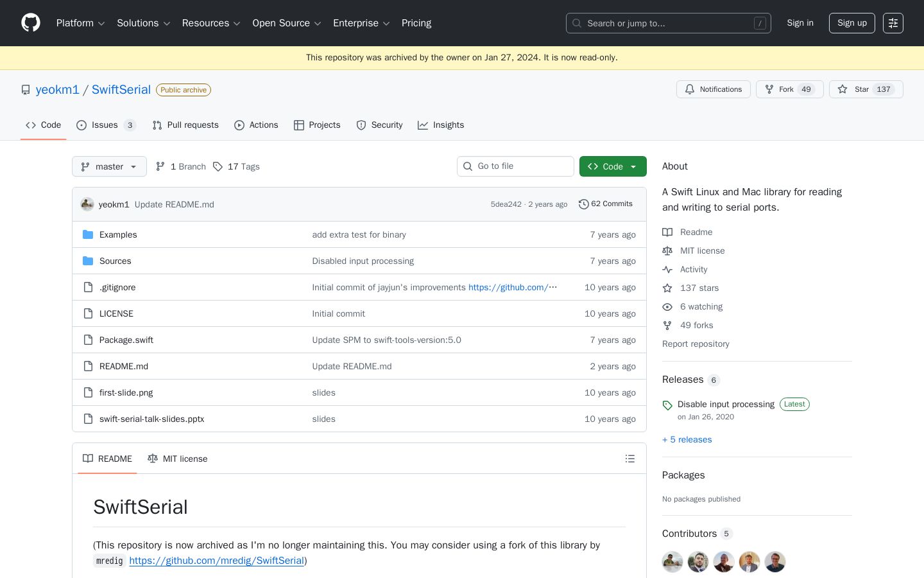Open the add extra test for binary commit
Screen dimensions: 924x578
[359, 234]
